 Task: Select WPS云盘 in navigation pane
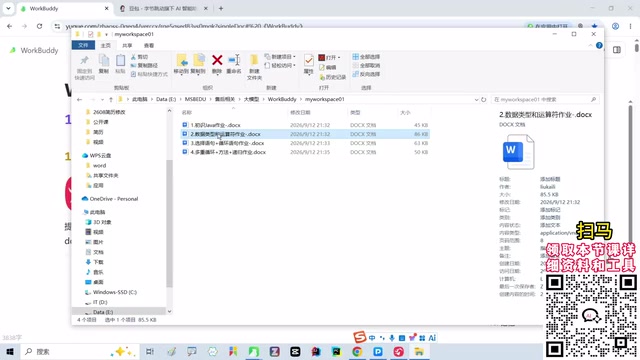coord(100,156)
